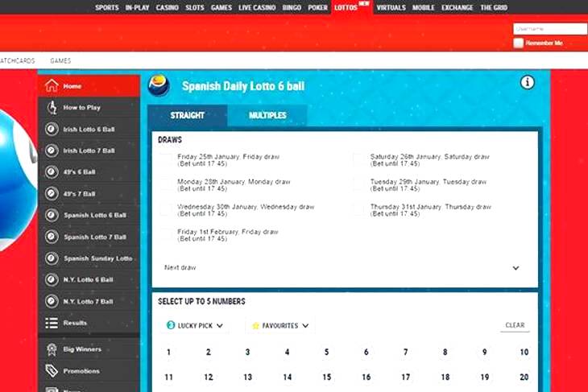Image resolution: width=588 pixels, height=392 pixels.
Task: Click the Spanish Daily Lotto ball logo
Action: point(159,85)
